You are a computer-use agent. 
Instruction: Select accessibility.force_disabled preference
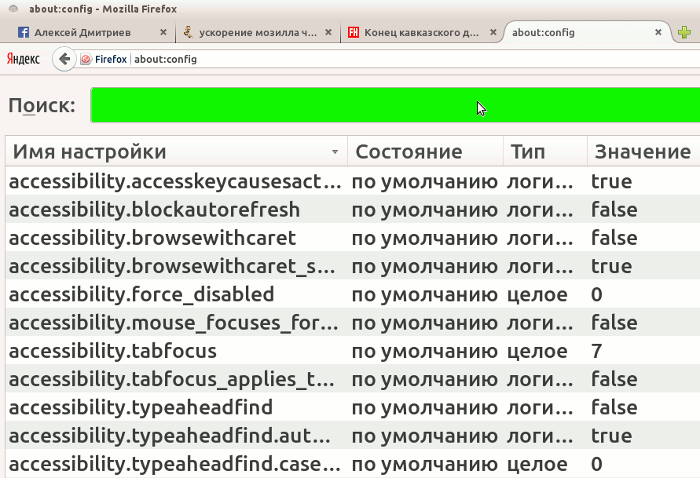353,294
